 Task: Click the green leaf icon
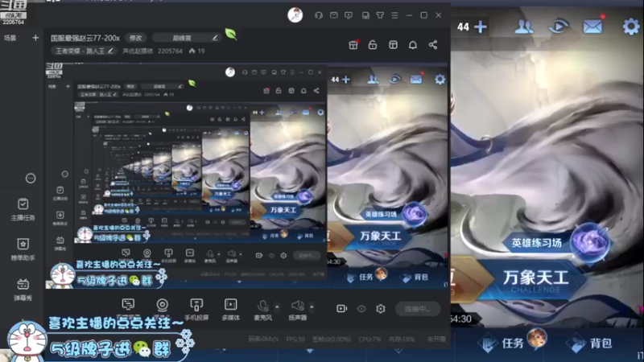230,34
